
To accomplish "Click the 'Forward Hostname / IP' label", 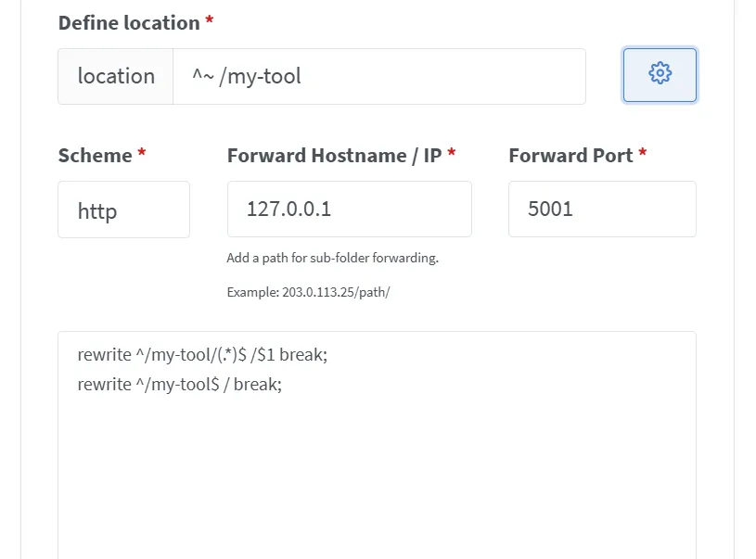I will click(334, 156).
